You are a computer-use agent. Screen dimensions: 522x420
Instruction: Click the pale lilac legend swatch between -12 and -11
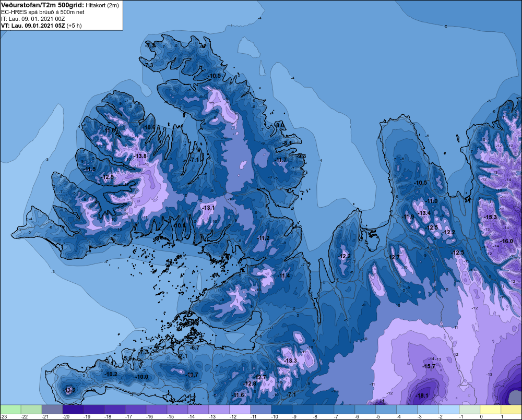click(240, 409)
